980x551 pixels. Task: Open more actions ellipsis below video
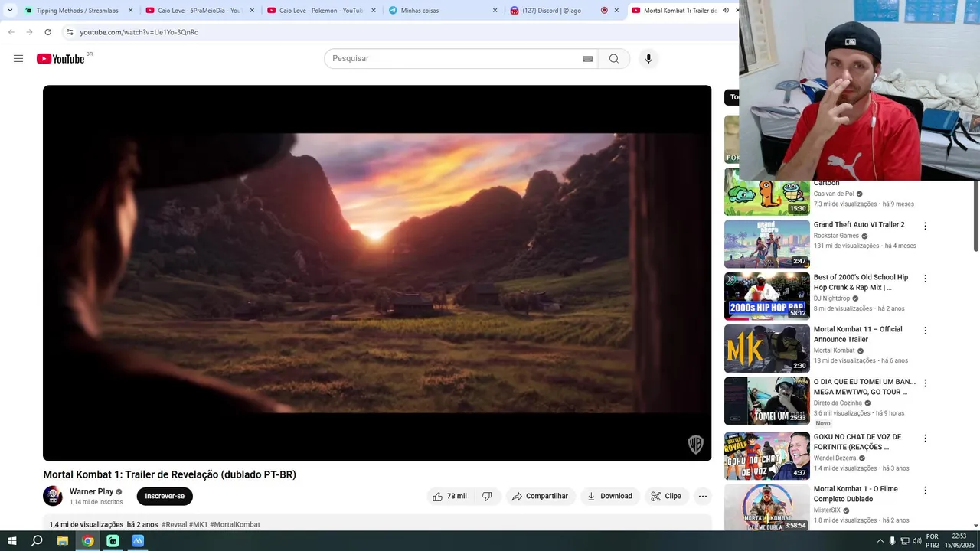[702, 496]
